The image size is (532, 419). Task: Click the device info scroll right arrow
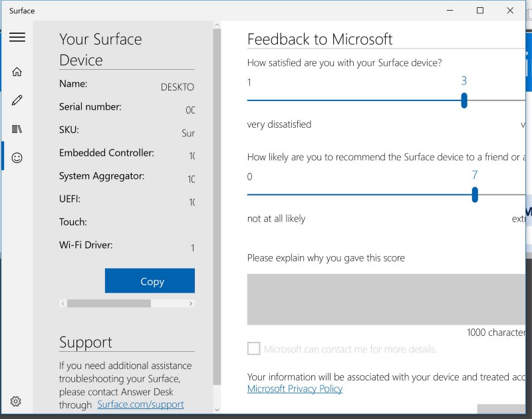(191, 303)
